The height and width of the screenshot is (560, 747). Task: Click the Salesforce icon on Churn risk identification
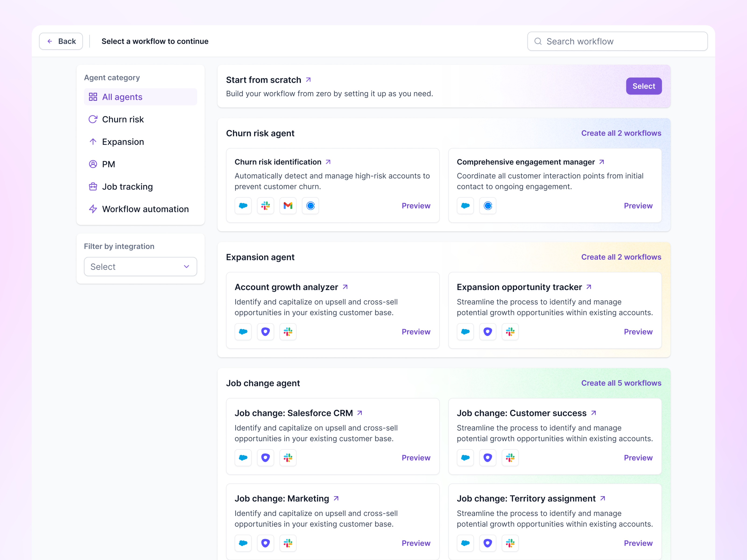click(243, 206)
